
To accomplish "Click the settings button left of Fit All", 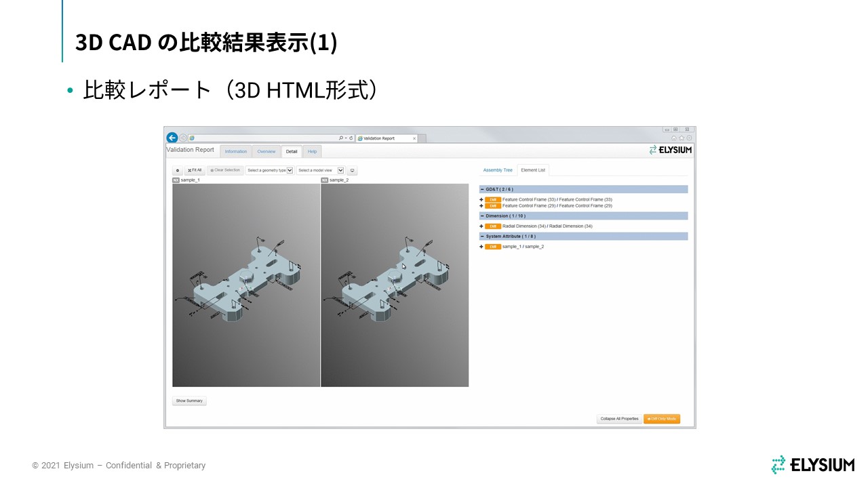I will 178,171.
